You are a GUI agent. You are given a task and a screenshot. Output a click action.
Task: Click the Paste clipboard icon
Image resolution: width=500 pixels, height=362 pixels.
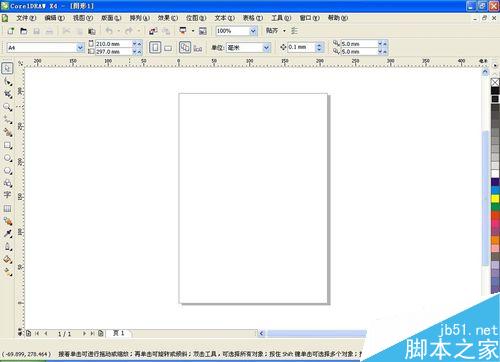(x=92, y=31)
